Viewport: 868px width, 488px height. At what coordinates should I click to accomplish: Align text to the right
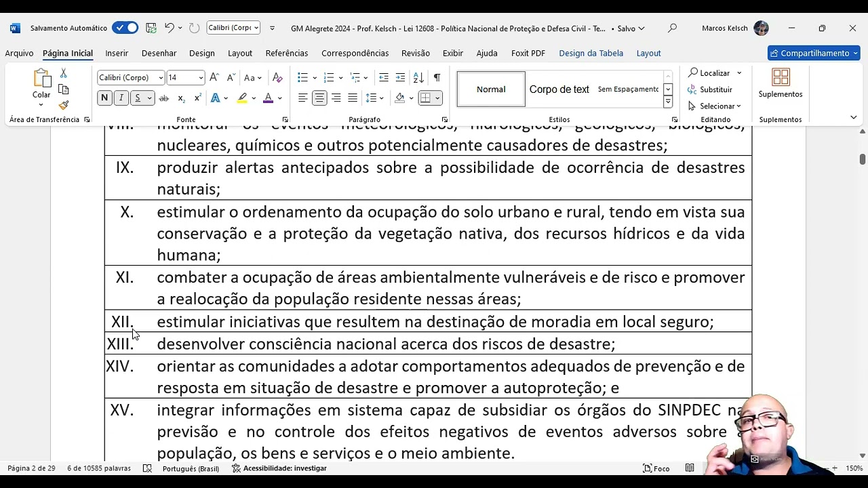point(336,98)
